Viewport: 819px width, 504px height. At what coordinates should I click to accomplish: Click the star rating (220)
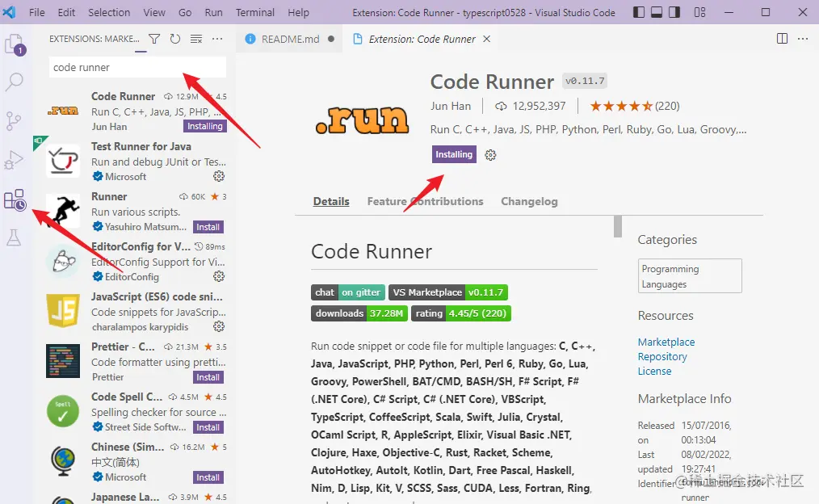pos(635,106)
